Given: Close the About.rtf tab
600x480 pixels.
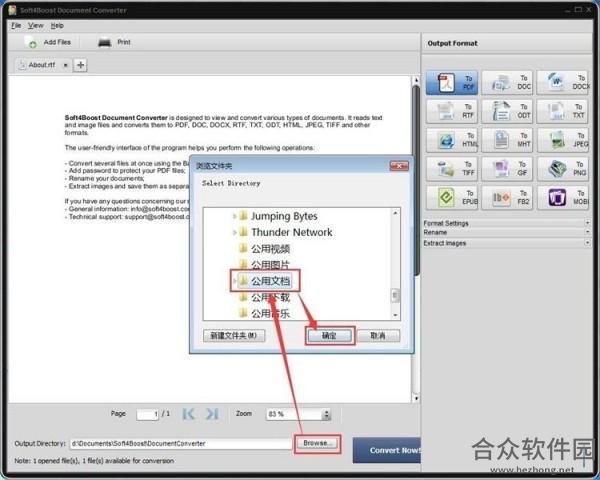Looking at the screenshot, I should pyautogui.click(x=65, y=65).
